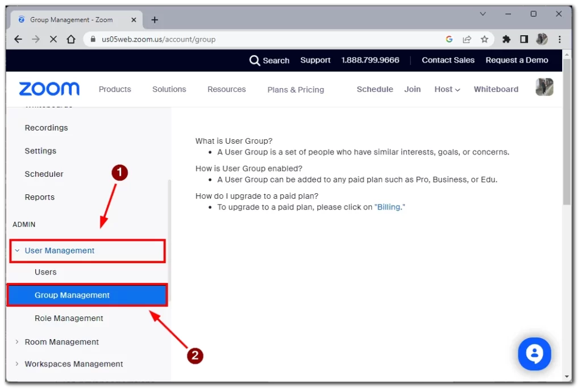Open Plans & Pricing
This screenshot has width=582, height=392.
[296, 90]
